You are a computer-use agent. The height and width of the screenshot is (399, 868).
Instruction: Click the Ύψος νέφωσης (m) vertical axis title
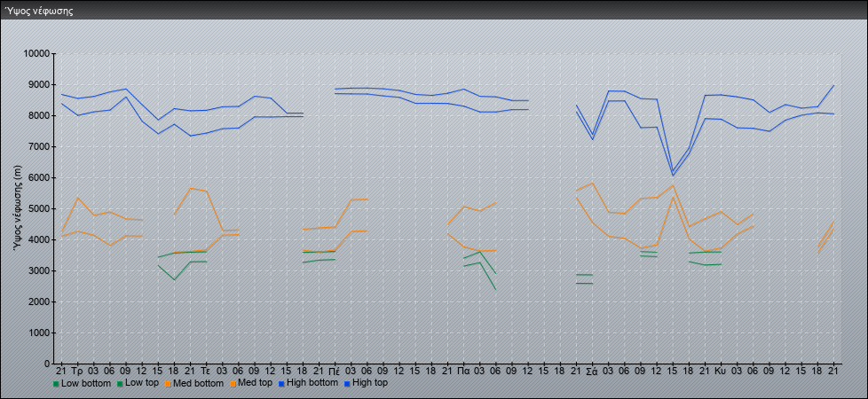tap(19, 208)
